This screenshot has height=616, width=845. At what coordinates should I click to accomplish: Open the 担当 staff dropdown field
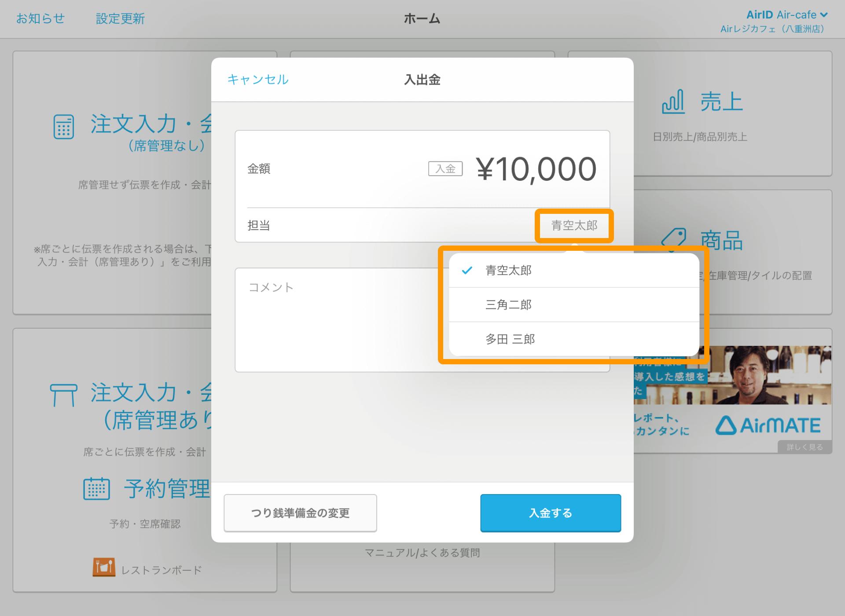574,226
